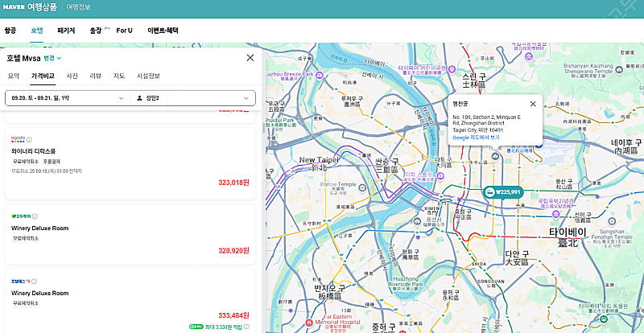Click the Songshan Fengtian Temple marker

612,222
